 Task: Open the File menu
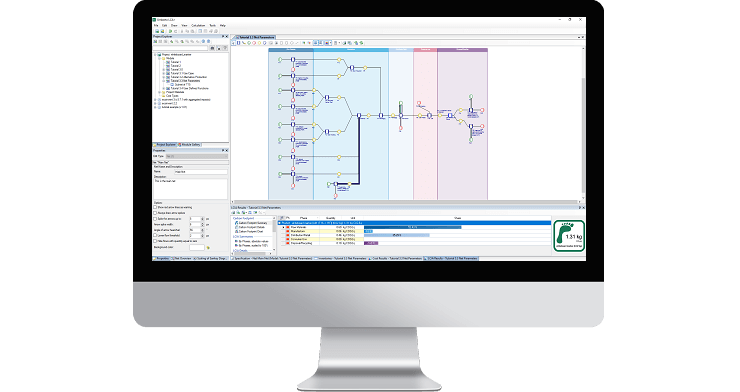156,25
